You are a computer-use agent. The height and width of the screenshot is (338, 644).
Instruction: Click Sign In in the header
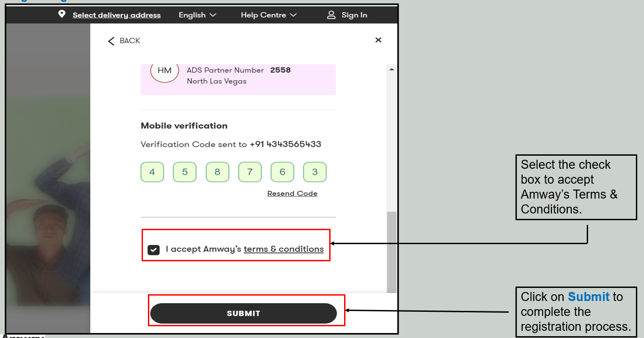pyautogui.click(x=354, y=14)
